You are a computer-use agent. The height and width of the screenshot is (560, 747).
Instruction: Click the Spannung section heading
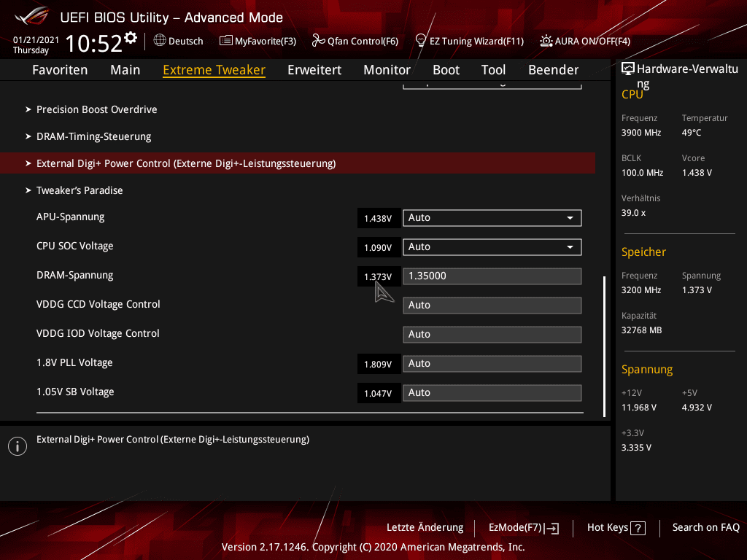647,370
